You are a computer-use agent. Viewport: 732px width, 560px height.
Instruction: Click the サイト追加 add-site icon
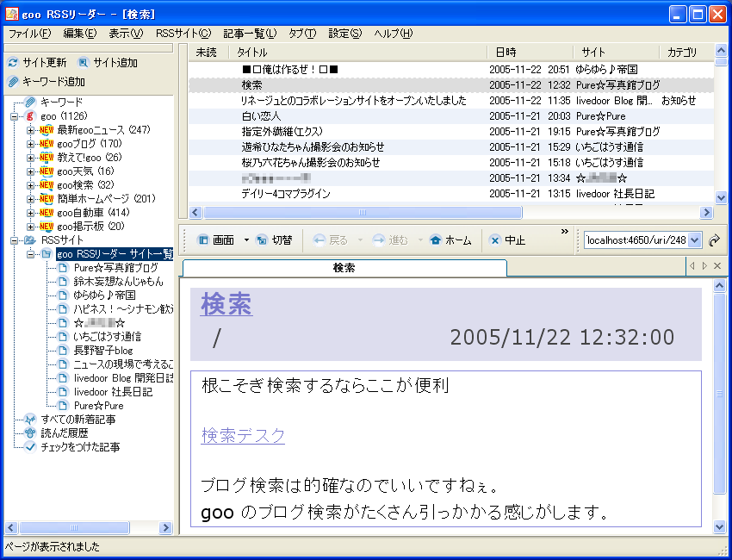pos(83,63)
